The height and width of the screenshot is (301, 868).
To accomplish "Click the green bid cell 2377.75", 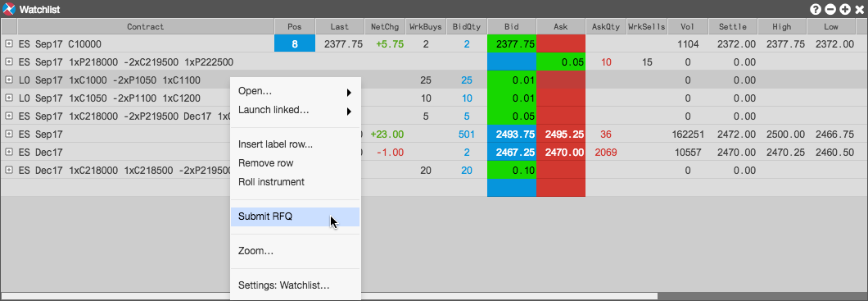I will click(x=512, y=43).
